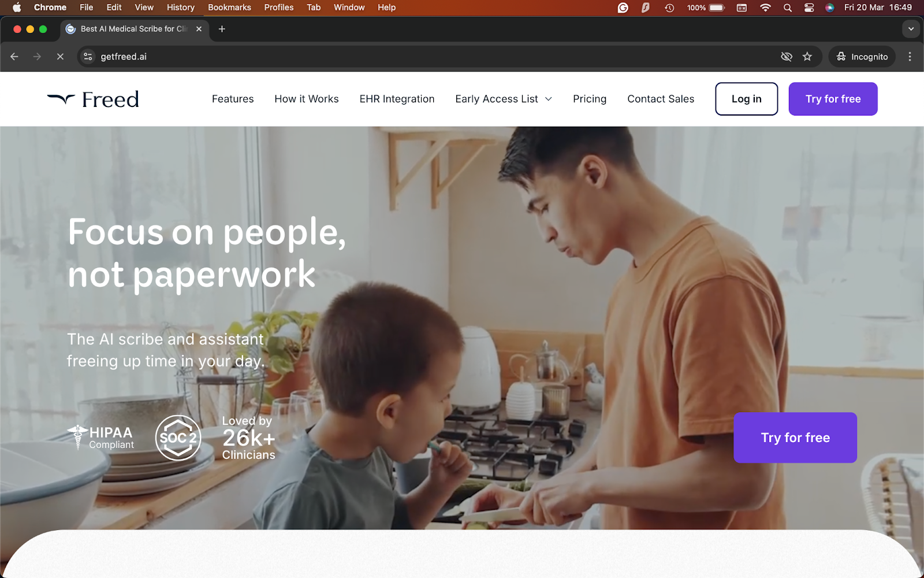The height and width of the screenshot is (578, 924).
Task: Open the Chrome three-dot menu
Action: tap(910, 57)
